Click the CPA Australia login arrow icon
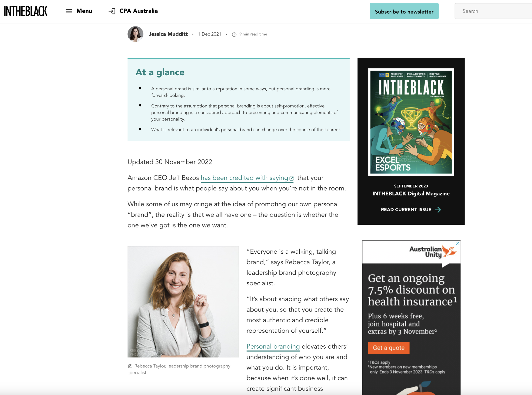 (112, 11)
